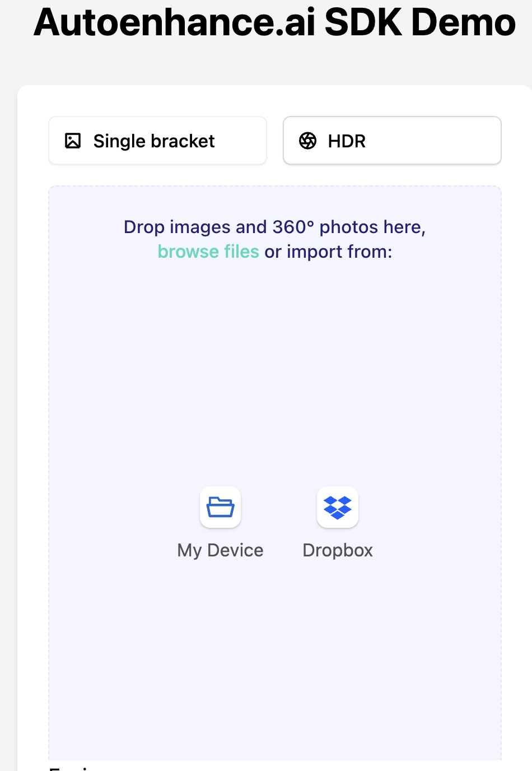Click the word "Demo" in the heading
532x771 pixels.
(463, 22)
